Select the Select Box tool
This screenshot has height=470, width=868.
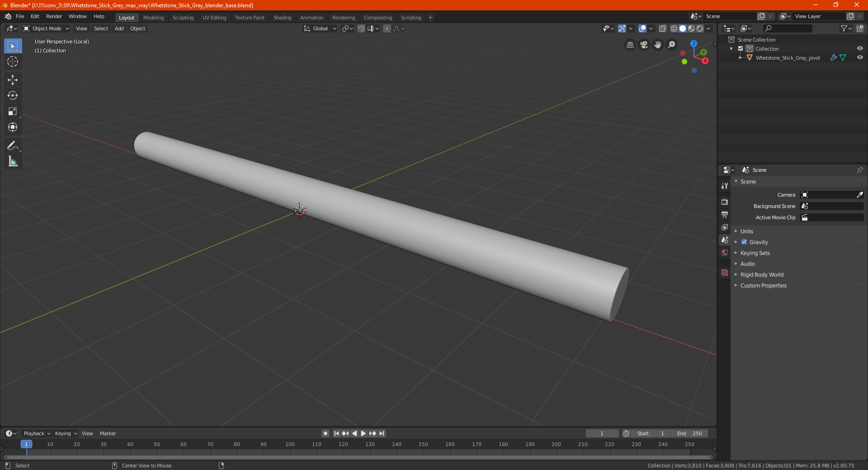click(13, 46)
